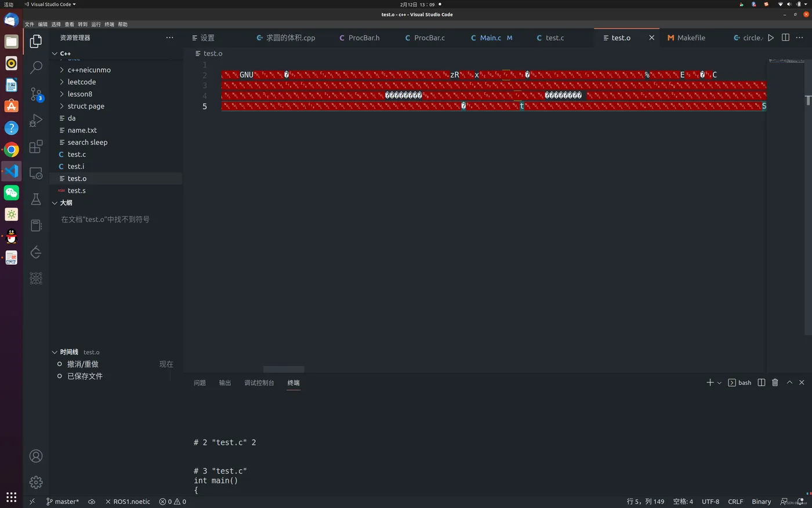Switch to the 问题 panel tab
This screenshot has height=508, width=812.
tap(200, 383)
